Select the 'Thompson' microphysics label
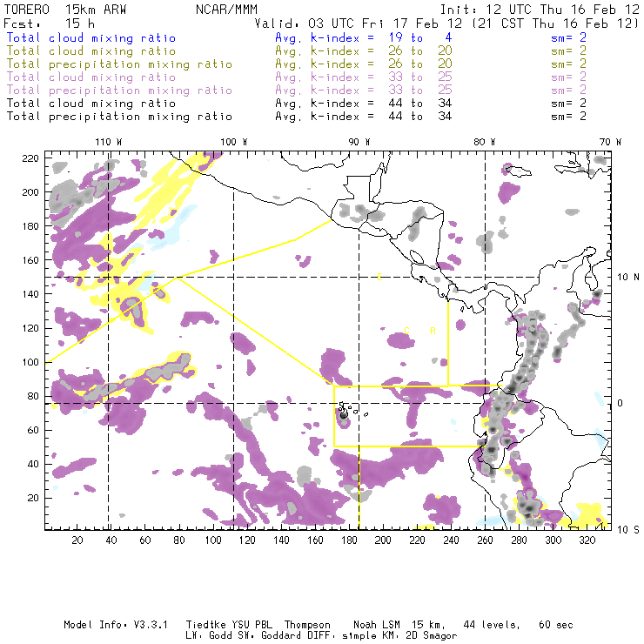Screen dimensions: 644x644 click(307, 625)
